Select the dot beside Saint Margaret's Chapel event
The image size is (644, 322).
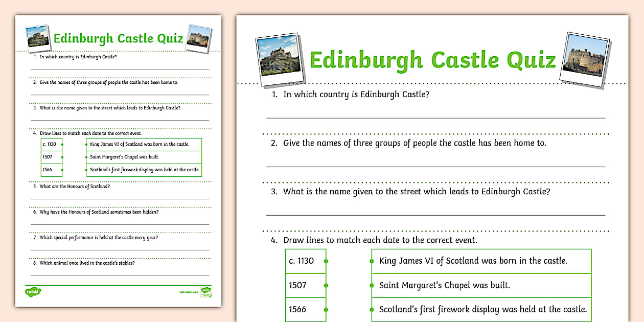(x=372, y=285)
